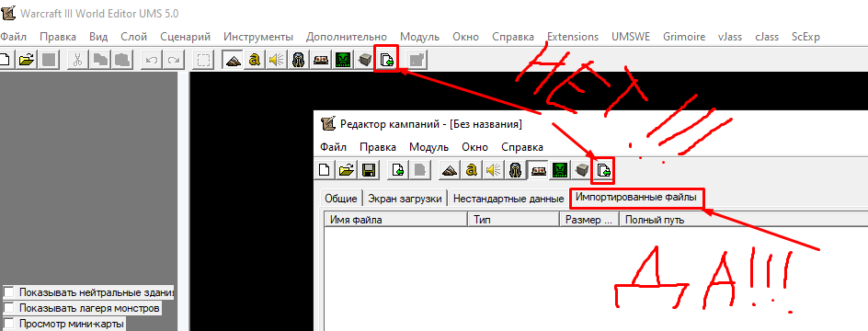
Task: Click the Paste icon in World Editor toolbar
Action: pyautogui.click(x=122, y=60)
